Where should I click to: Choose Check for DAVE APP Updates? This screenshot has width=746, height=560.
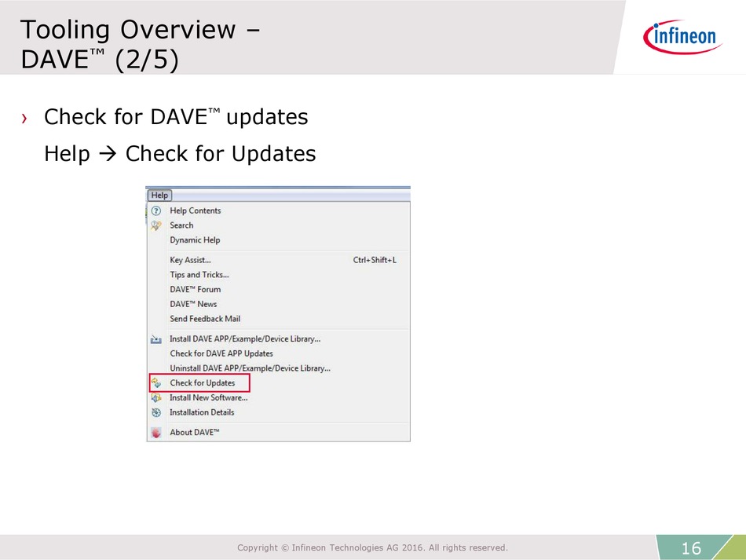click(278, 353)
